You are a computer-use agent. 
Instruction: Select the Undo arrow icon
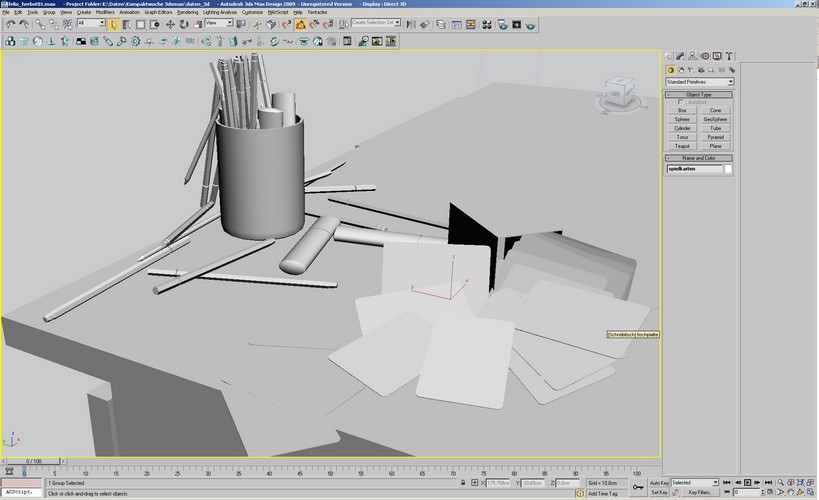[9, 23]
